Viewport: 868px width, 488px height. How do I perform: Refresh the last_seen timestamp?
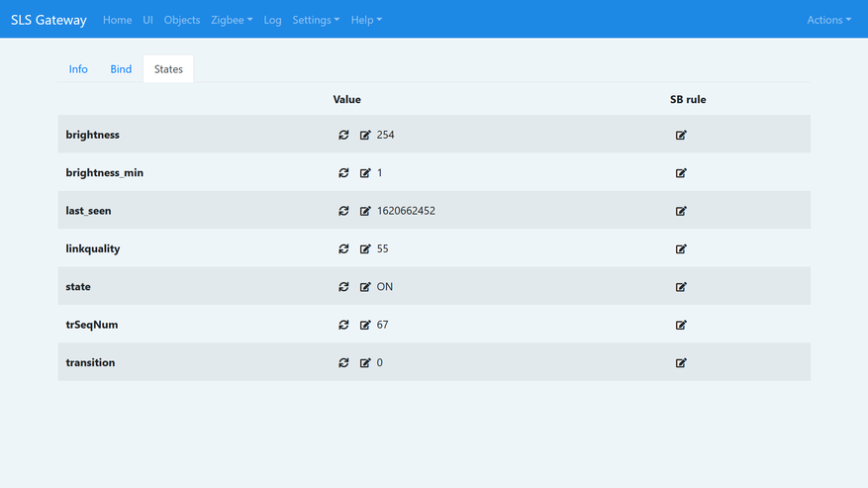pyautogui.click(x=343, y=211)
